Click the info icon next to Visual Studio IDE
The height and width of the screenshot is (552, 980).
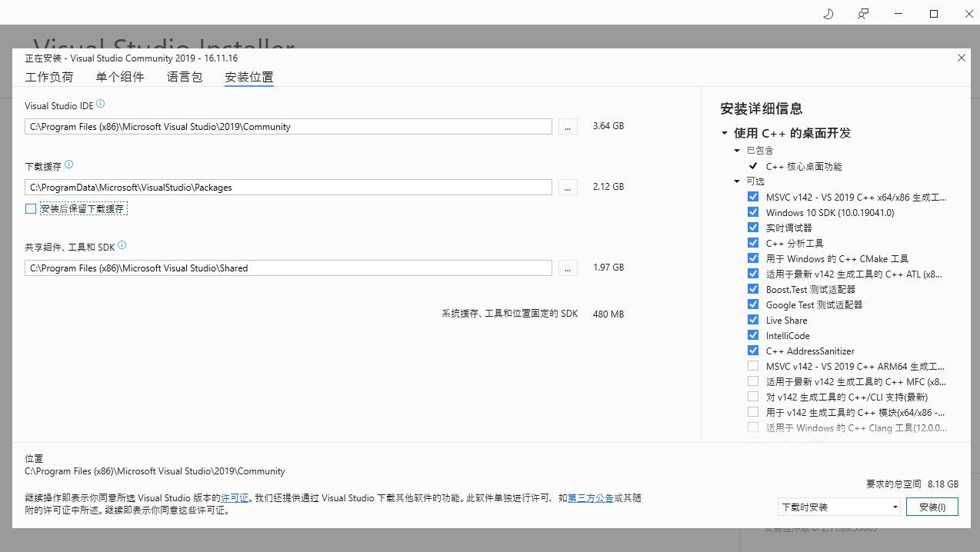101,104
